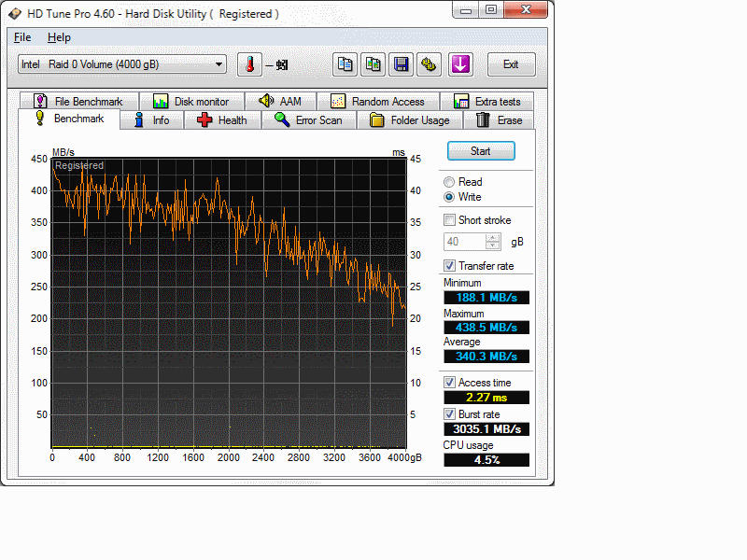Open options with the wrench icon
Viewport: 747px width, 560px height.
pyautogui.click(x=429, y=64)
